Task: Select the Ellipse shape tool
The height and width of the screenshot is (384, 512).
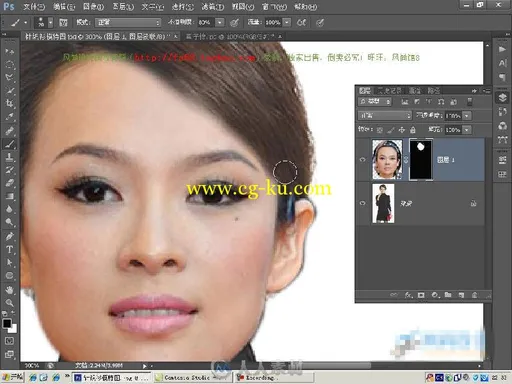Action: click(x=9, y=276)
